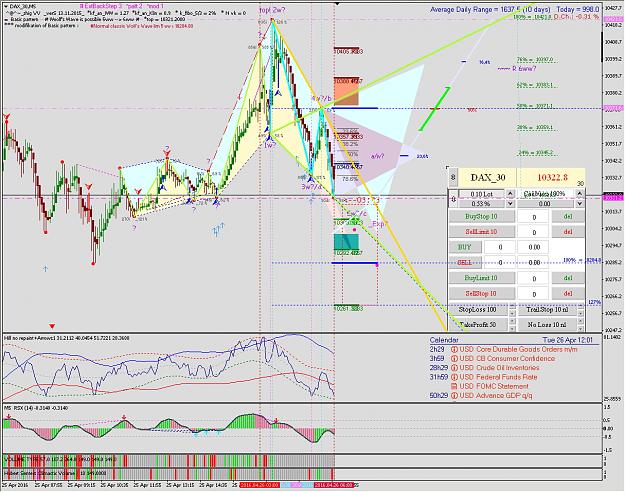The image size is (625, 492).
Task: Delete SellStop order with its del button
Action: click(568, 293)
